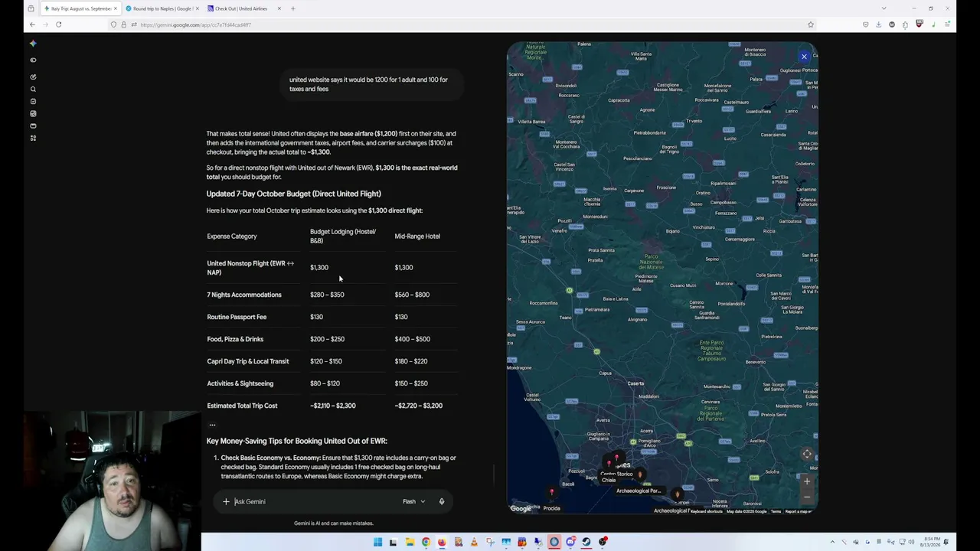Click the search chats magnifier icon
The image size is (980, 551).
(x=33, y=89)
